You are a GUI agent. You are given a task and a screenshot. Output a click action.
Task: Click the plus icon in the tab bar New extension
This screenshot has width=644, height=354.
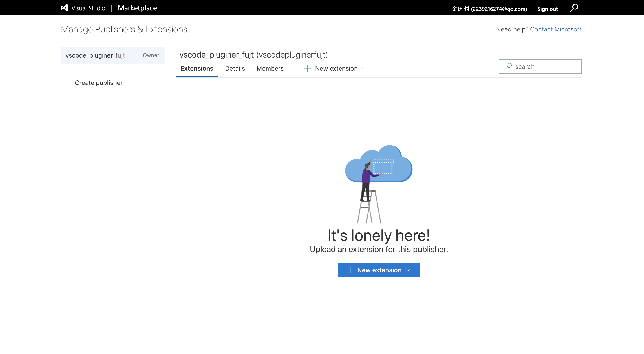pos(307,69)
